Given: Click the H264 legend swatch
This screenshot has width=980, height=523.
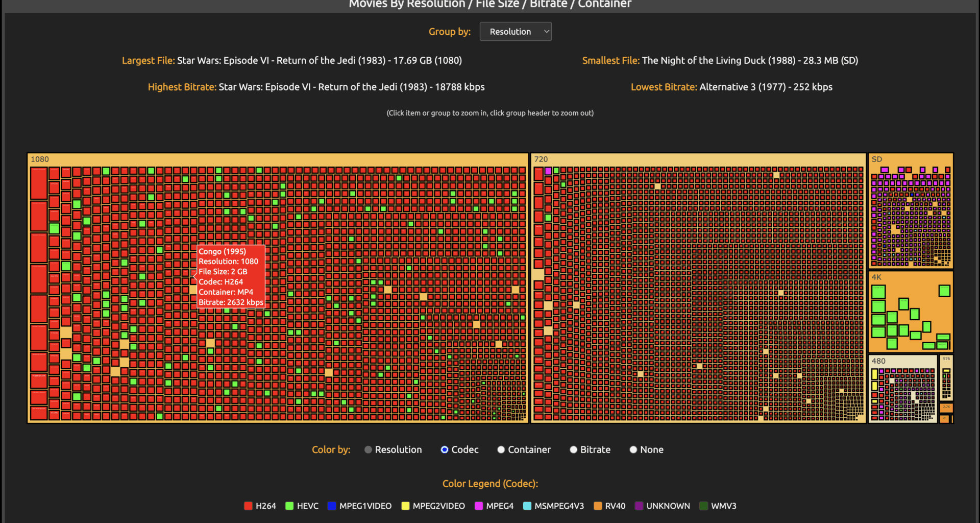Looking at the screenshot, I should [x=249, y=506].
